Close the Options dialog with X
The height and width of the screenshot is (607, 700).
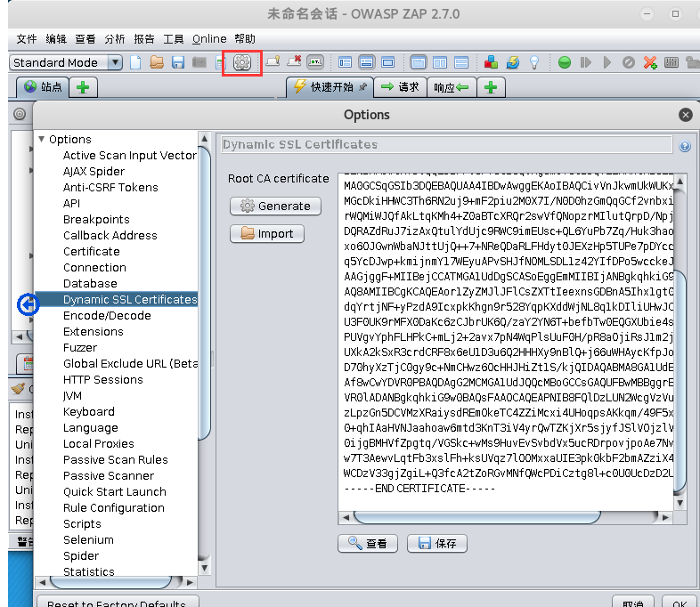pos(685,115)
